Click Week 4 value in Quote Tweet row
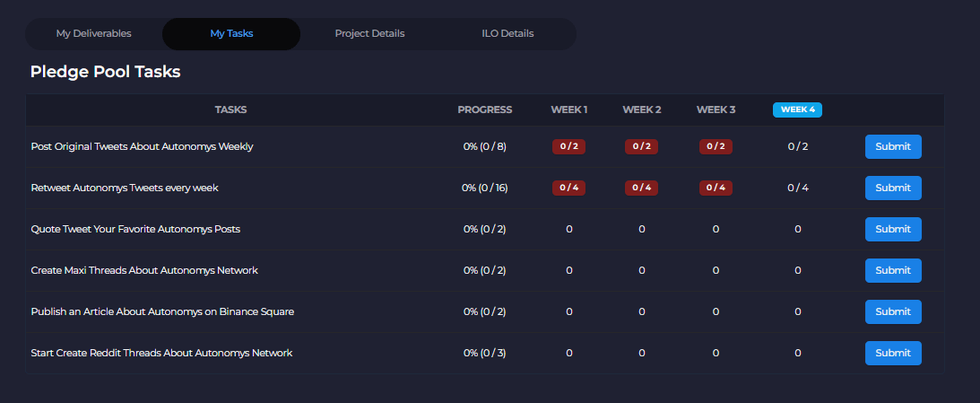Image resolution: width=980 pixels, height=403 pixels. point(797,229)
